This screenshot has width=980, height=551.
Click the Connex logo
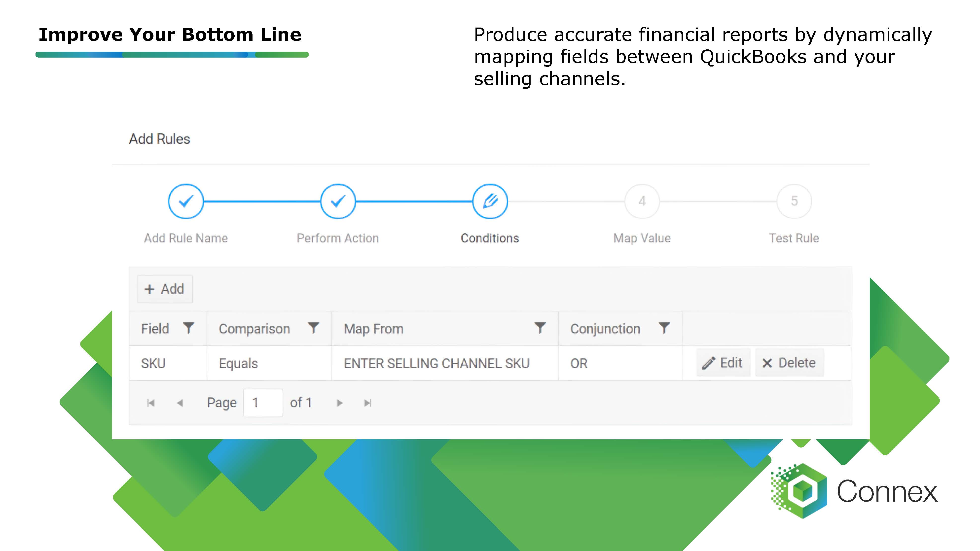tap(854, 491)
